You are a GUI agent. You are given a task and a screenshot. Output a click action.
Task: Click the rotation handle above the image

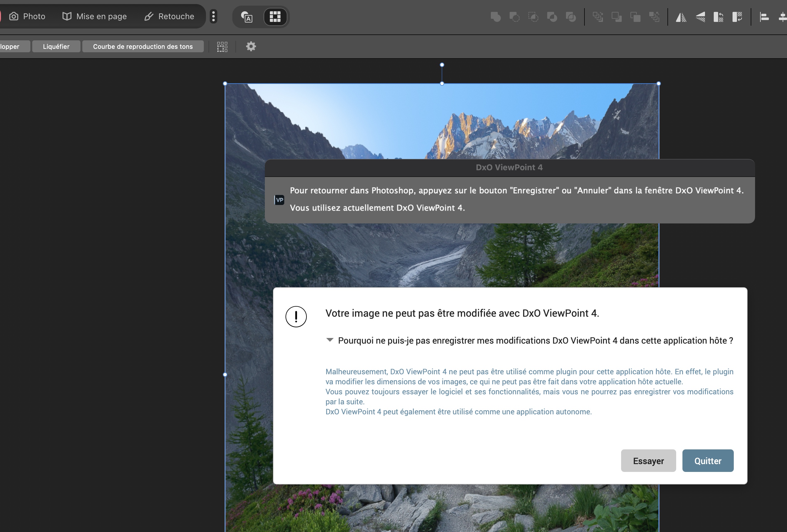point(442,65)
